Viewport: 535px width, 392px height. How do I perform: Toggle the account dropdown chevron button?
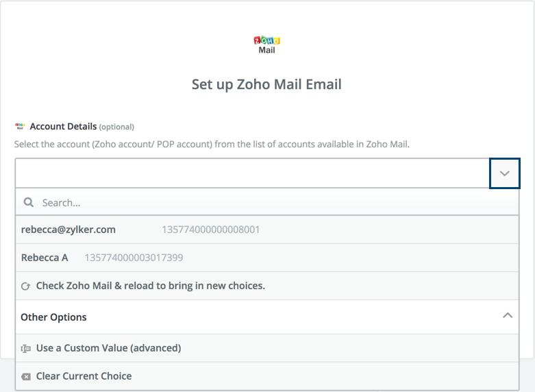505,173
